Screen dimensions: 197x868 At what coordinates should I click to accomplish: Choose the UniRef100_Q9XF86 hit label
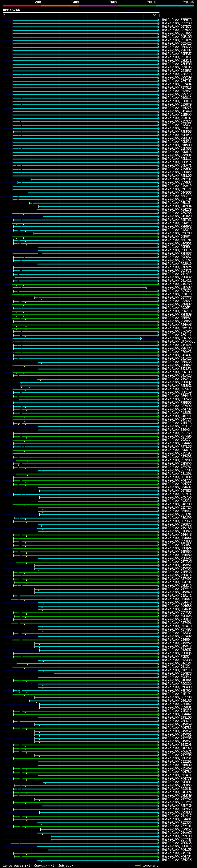[177, 67]
